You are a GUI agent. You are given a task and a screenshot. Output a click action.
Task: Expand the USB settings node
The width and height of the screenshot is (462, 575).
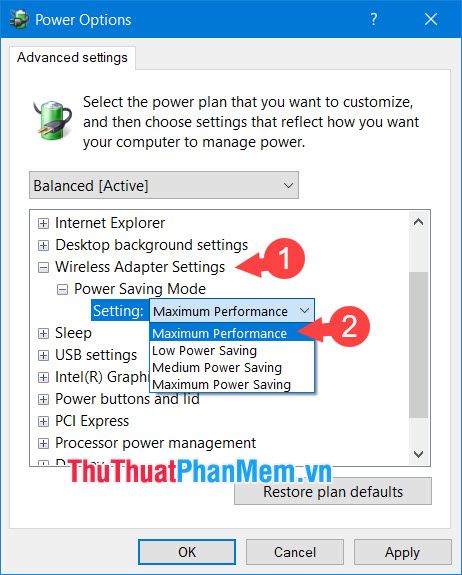point(43,355)
